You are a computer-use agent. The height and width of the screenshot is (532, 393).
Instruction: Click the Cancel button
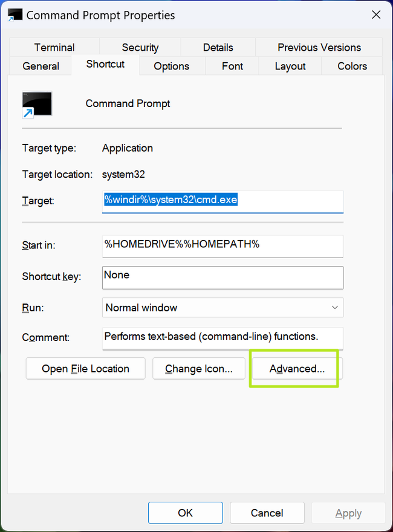pos(267,513)
